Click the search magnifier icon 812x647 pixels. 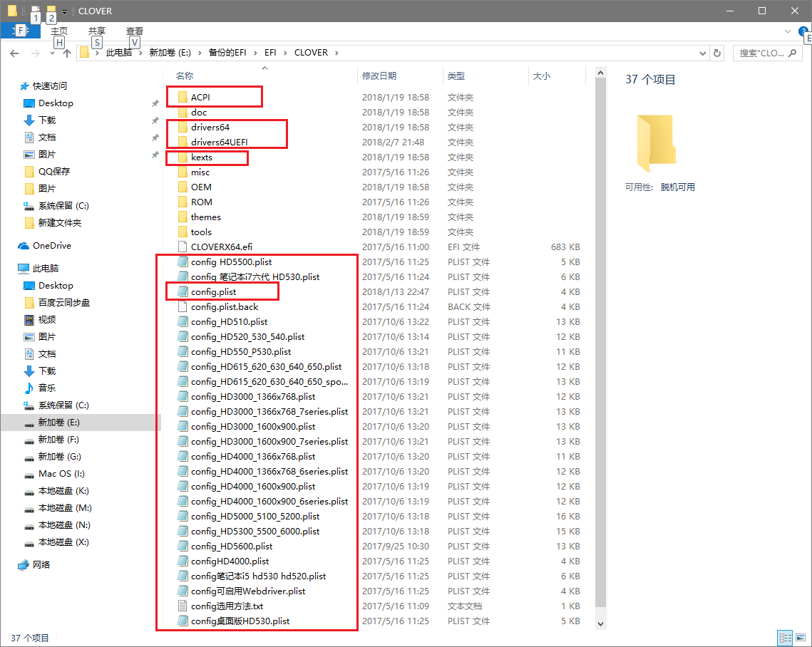tap(792, 53)
